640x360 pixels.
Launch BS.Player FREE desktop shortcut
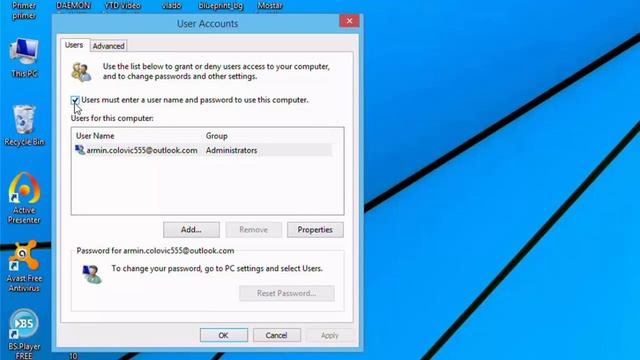click(x=24, y=334)
